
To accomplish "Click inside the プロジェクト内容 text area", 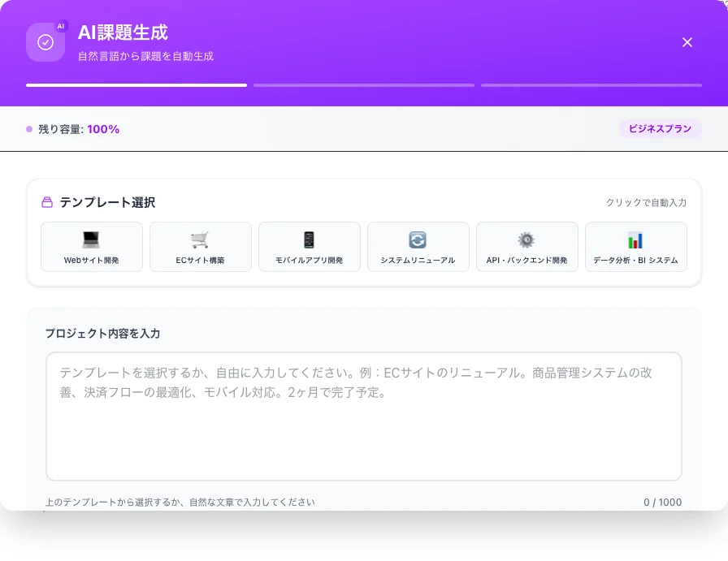I will point(363,414).
